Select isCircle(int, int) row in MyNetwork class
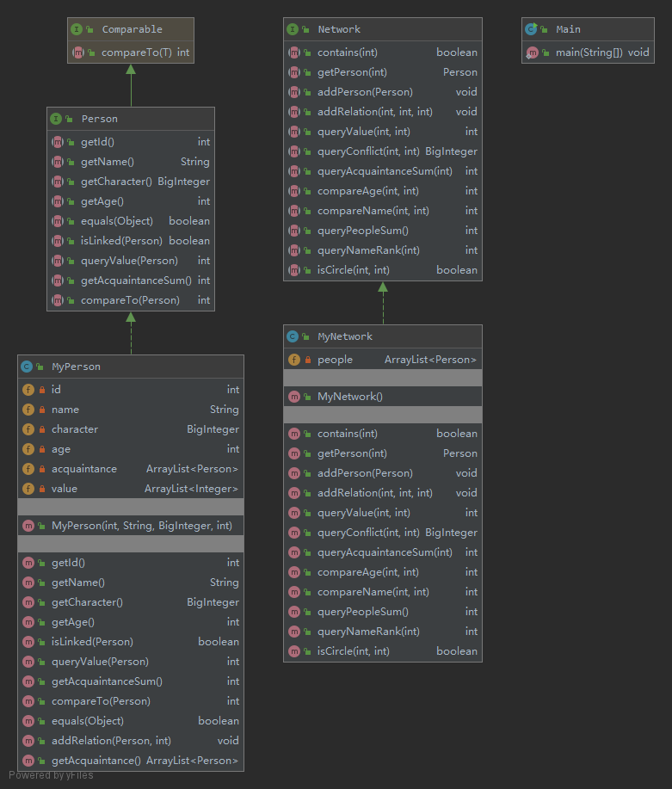Viewport: 672px width, 789px height. pos(383,651)
